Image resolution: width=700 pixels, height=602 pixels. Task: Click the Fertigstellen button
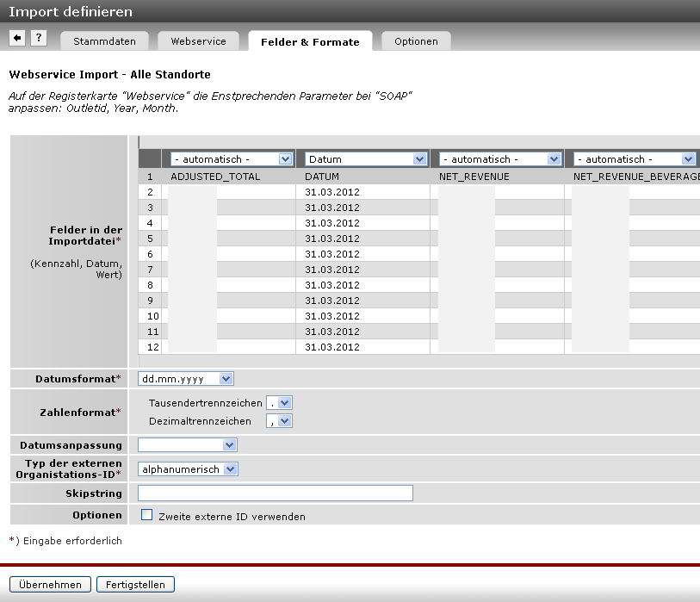click(x=135, y=585)
